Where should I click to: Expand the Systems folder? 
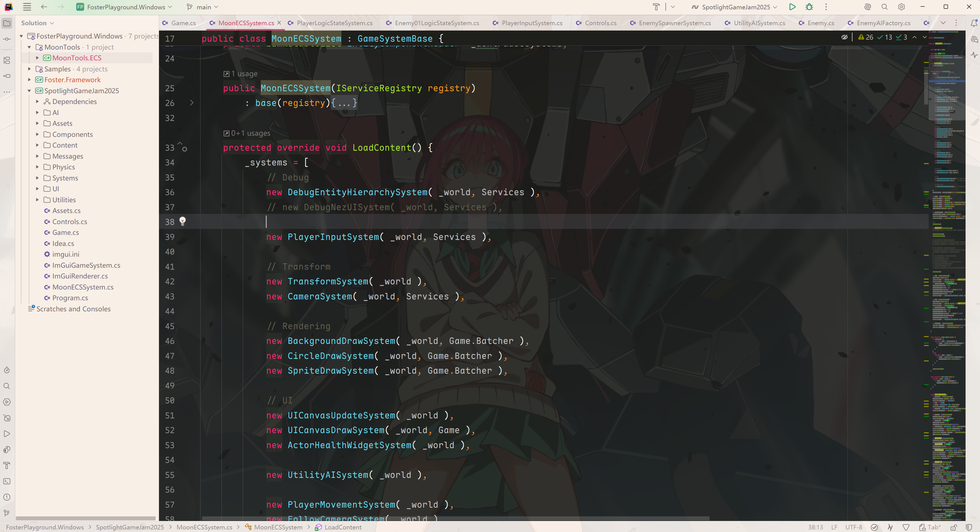[x=37, y=178]
